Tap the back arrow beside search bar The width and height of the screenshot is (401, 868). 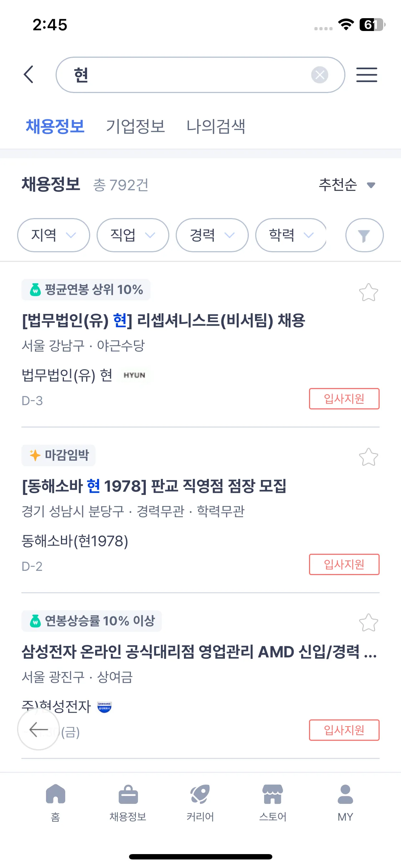pos(29,74)
